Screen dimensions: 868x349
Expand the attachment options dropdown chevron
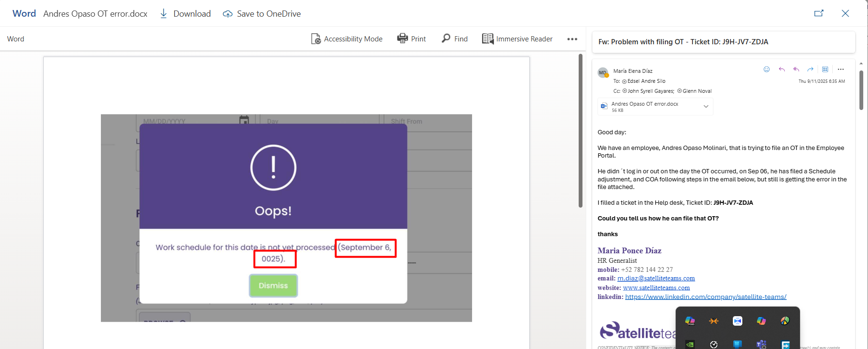pos(706,107)
